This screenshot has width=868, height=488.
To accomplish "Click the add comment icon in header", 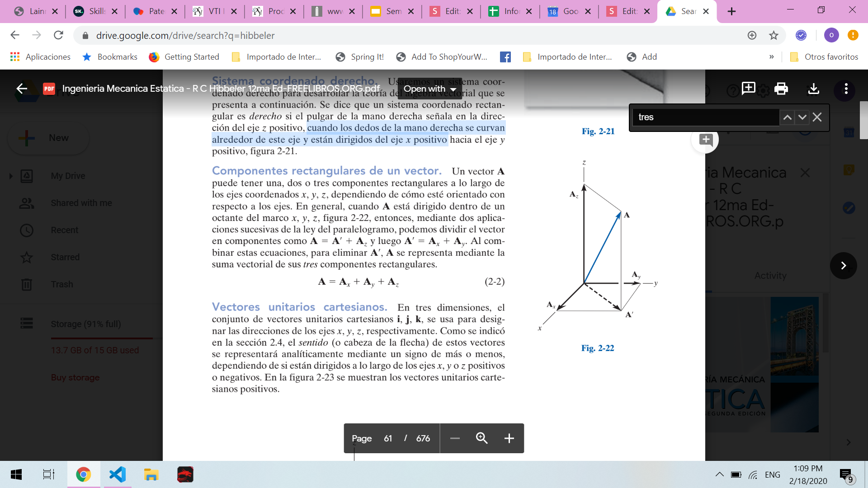I will 748,88.
